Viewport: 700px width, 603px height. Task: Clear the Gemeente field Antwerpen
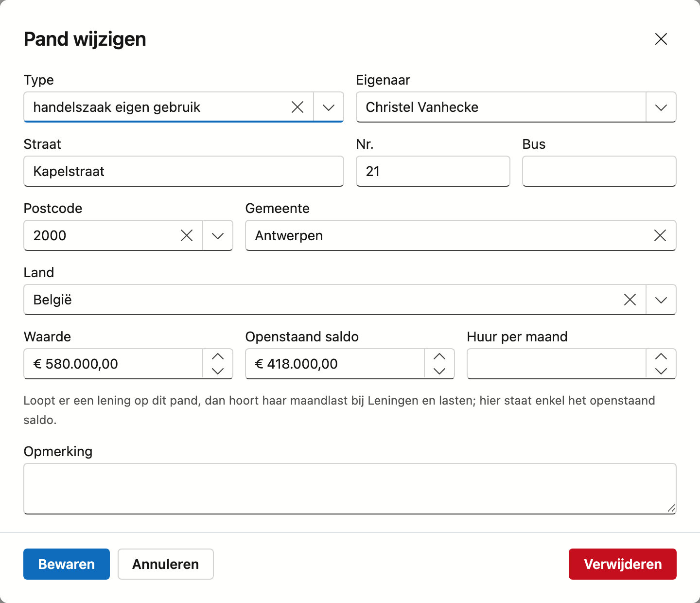click(x=660, y=235)
